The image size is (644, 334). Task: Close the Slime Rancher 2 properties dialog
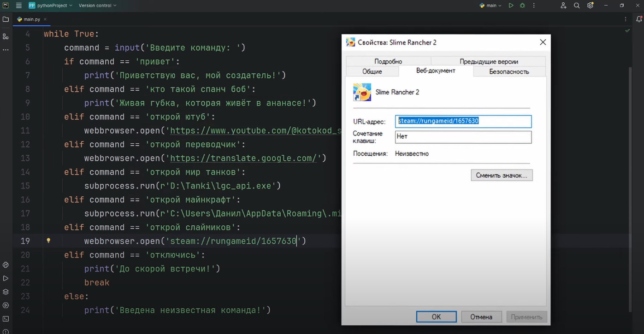(543, 42)
